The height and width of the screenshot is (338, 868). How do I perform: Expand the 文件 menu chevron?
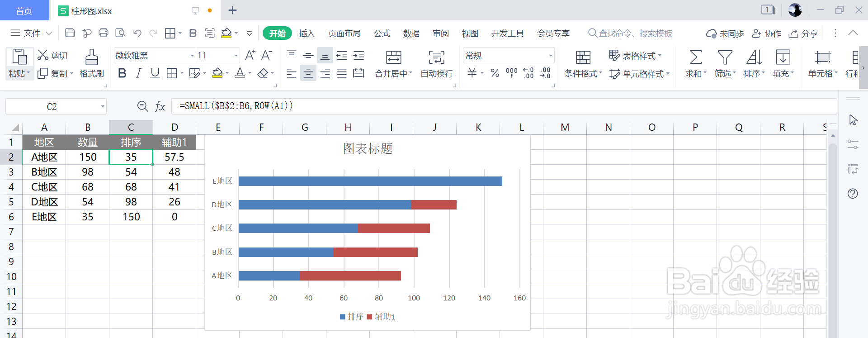[x=49, y=33]
